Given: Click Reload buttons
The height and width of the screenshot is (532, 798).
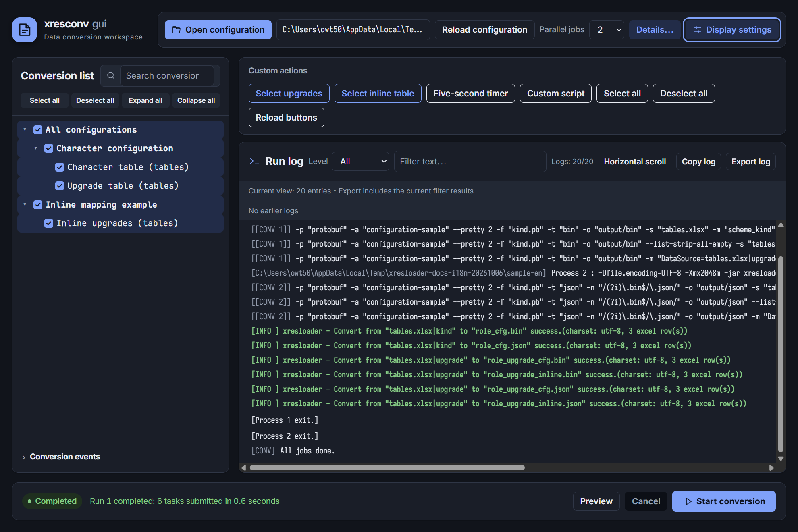Looking at the screenshot, I should (286, 117).
